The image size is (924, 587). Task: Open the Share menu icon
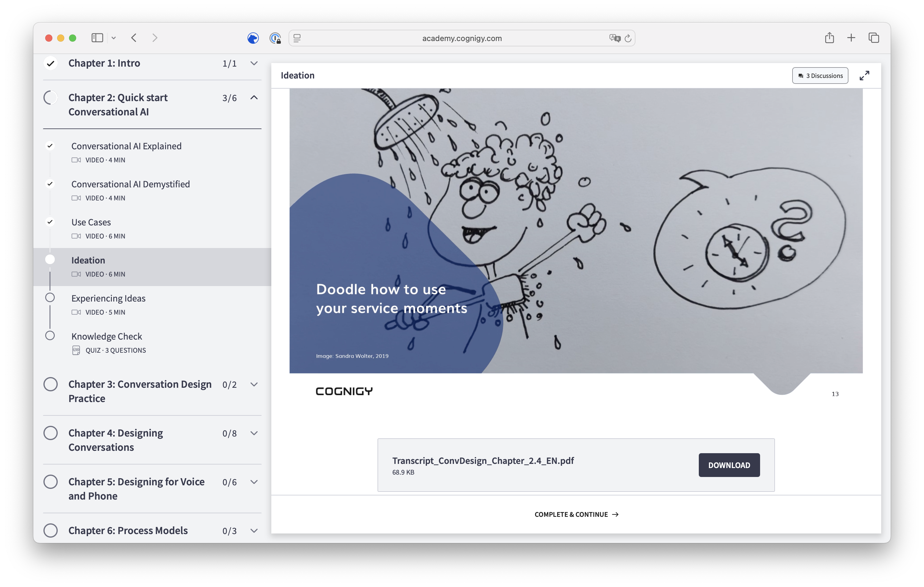point(829,37)
